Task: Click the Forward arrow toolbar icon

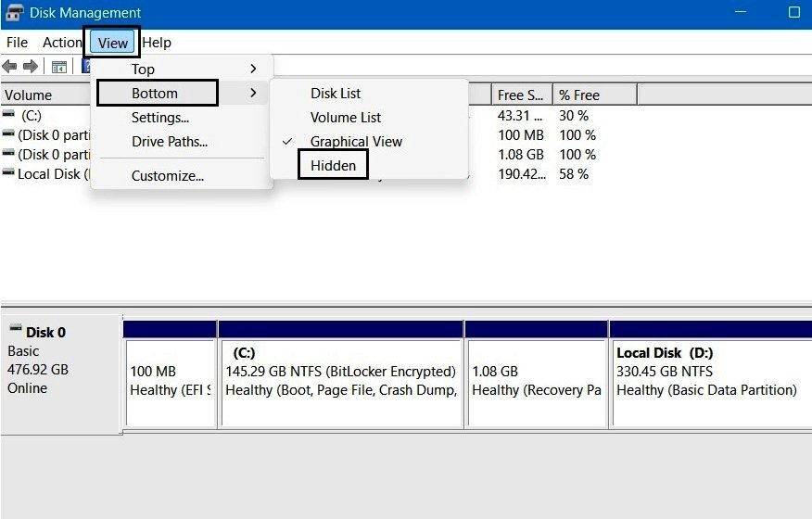Action: (31, 67)
